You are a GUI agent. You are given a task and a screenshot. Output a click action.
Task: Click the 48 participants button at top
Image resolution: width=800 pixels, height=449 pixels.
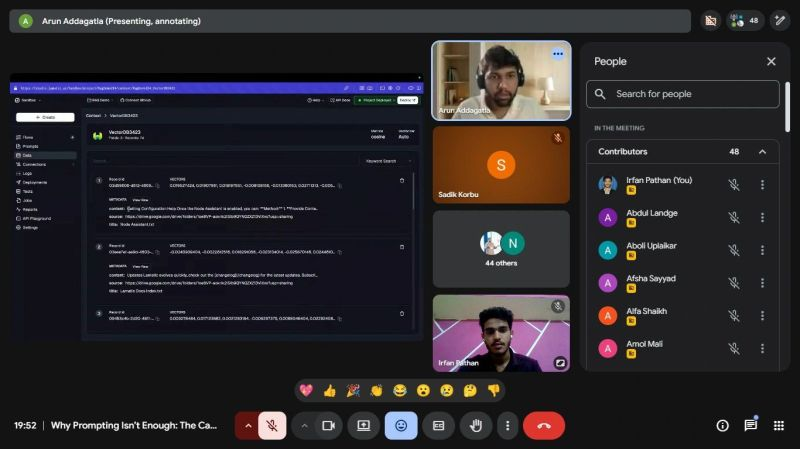[746, 20]
